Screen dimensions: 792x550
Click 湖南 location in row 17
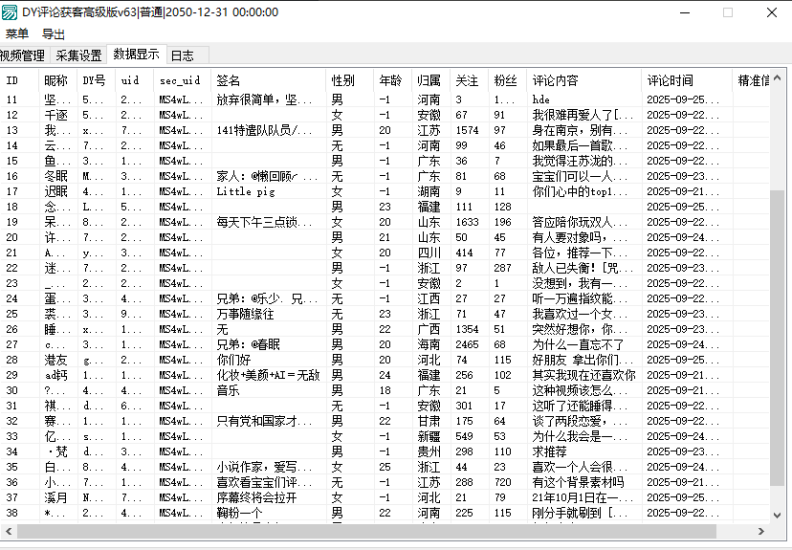point(429,191)
